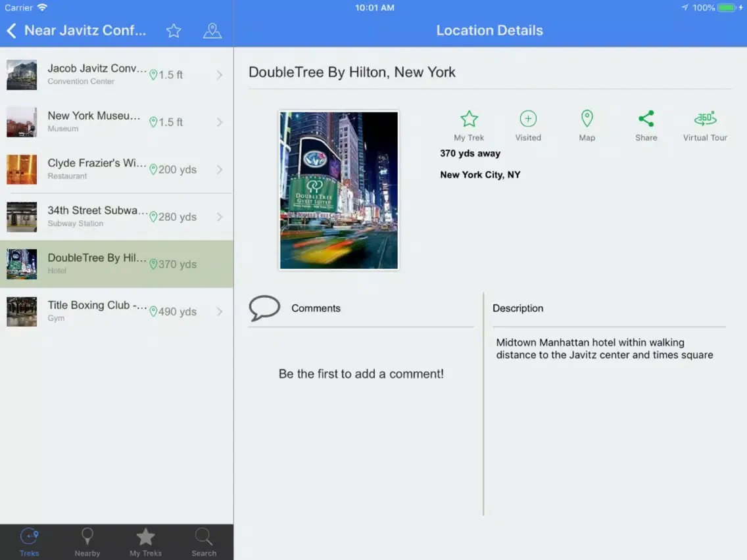
Task: Tap the 490 yds distance pin
Action: (x=153, y=312)
